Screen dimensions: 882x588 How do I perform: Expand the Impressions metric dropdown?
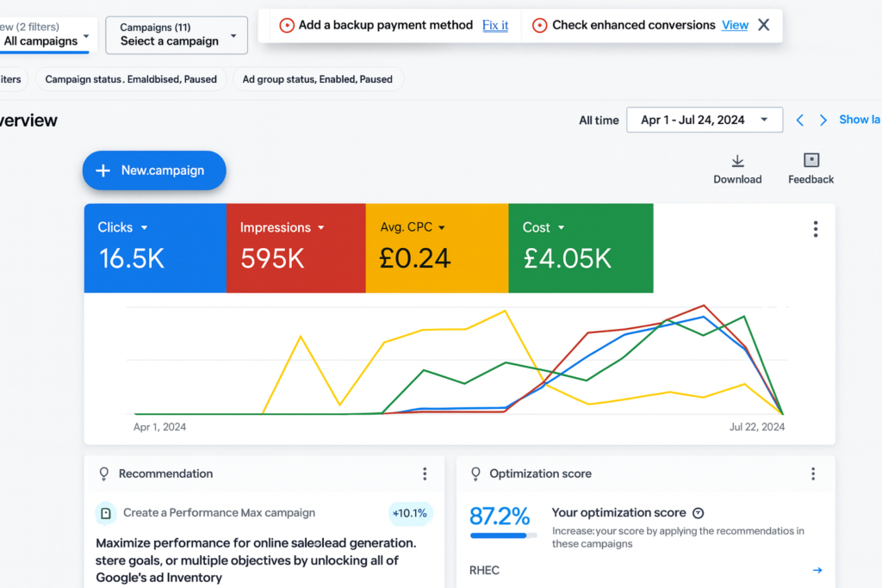point(321,228)
